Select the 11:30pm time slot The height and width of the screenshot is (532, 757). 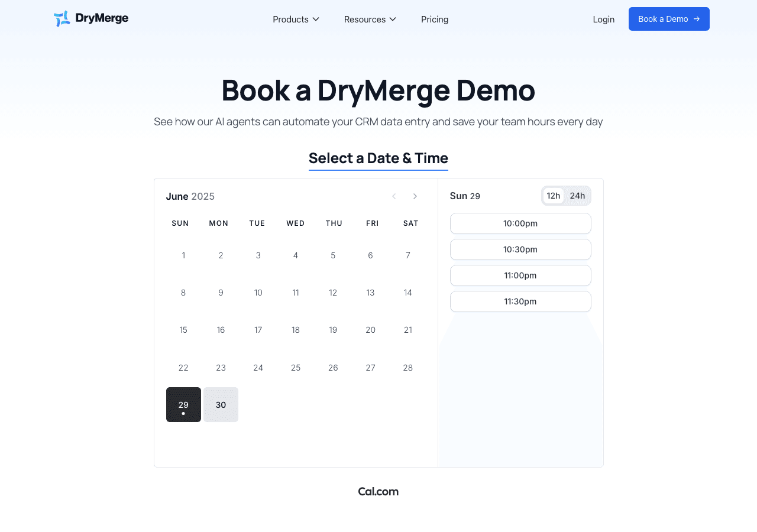[x=520, y=301]
